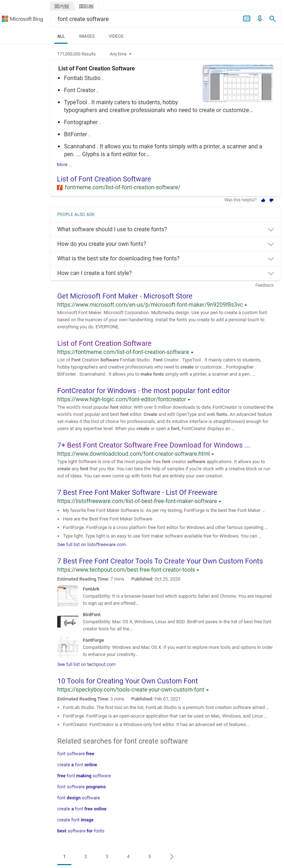Open the font software screenshot thumbnail
This screenshot has height=868, width=284.
[238, 83]
